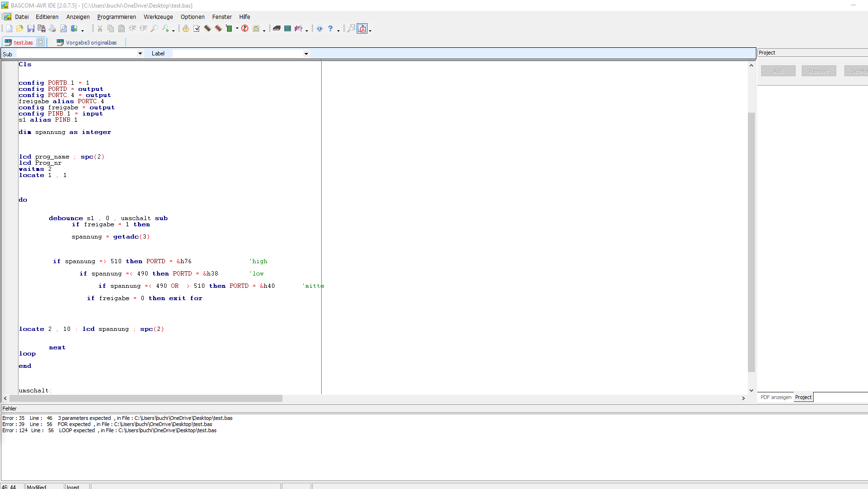Click the red chip icon in toolbar
This screenshot has width=868, height=489.
pyautogui.click(x=219, y=29)
